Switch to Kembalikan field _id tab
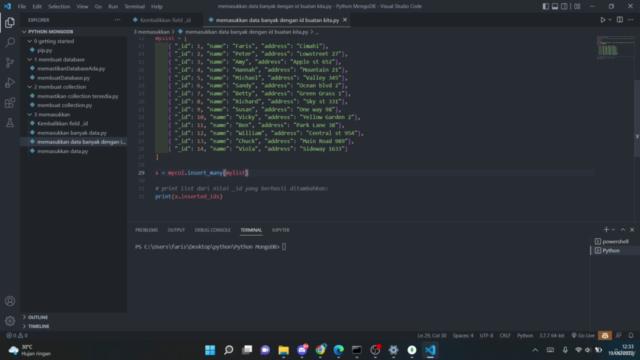Screen dimensions: 640x360 tap(165, 20)
